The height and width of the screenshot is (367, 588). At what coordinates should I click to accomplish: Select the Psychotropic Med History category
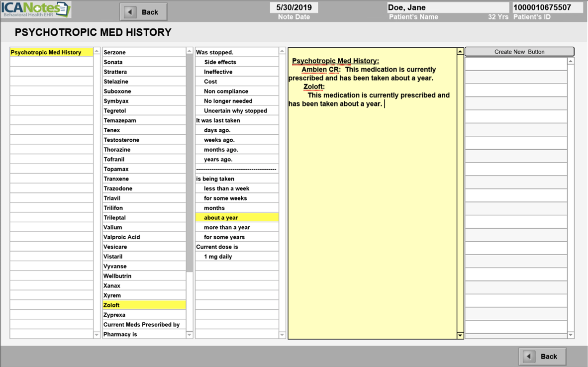(x=51, y=52)
